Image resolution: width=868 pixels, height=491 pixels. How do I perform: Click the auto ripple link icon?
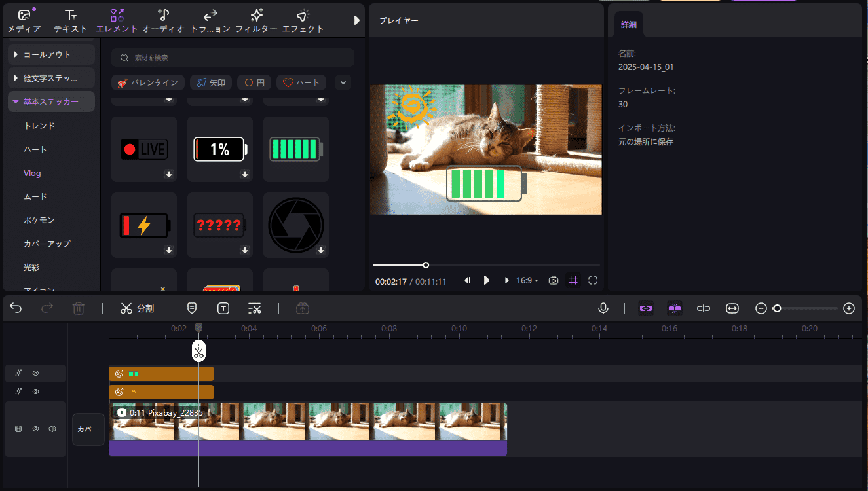tap(645, 308)
